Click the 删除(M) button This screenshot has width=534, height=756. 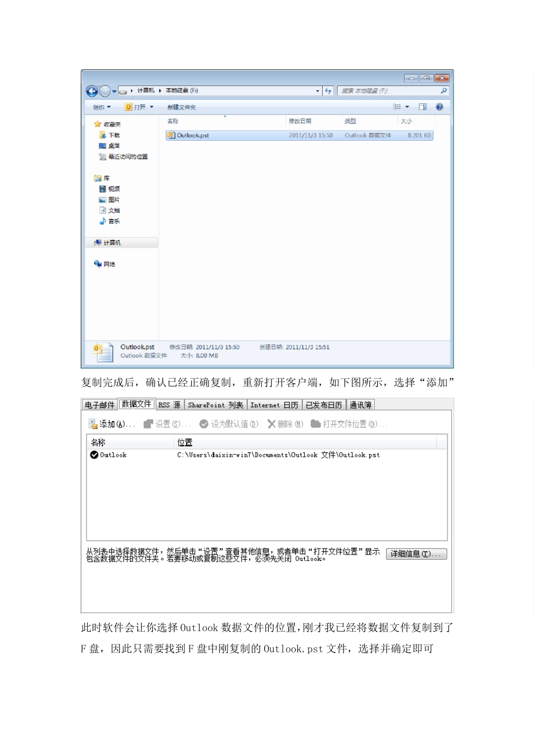tap(286, 424)
